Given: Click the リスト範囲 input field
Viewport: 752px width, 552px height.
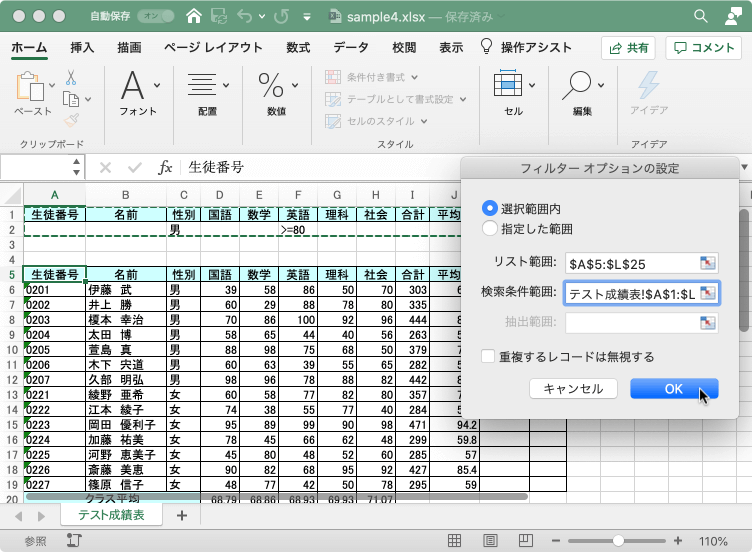Looking at the screenshot, I should pyautogui.click(x=642, y=263).
